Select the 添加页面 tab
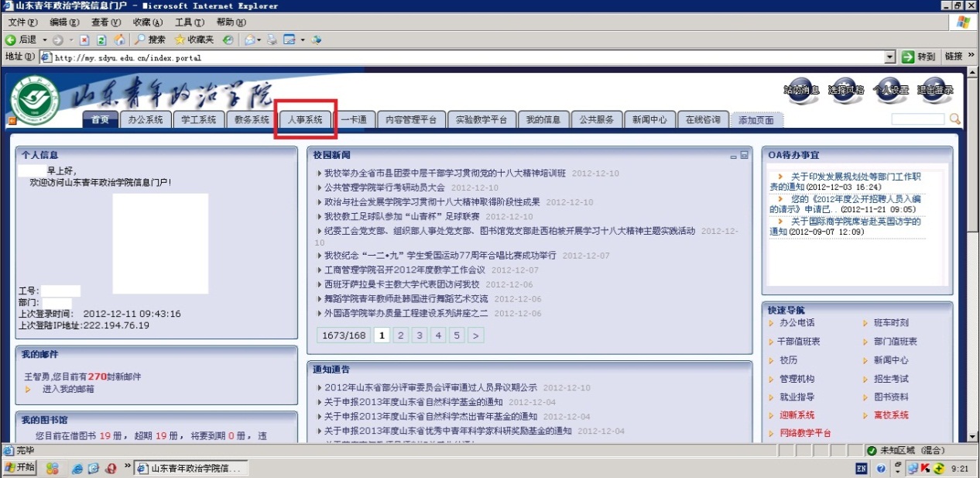Viewport: 980px width, 478px height. 756,120
